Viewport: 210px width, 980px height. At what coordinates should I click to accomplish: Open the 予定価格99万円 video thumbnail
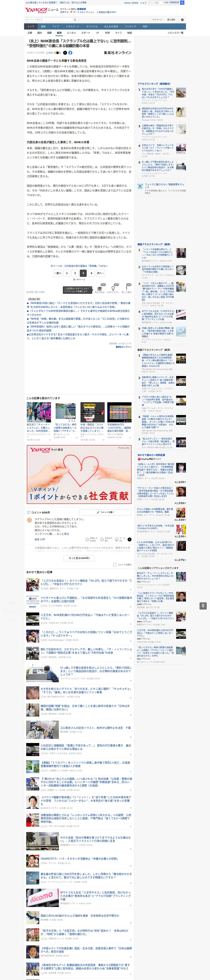[x=119, y=412]
